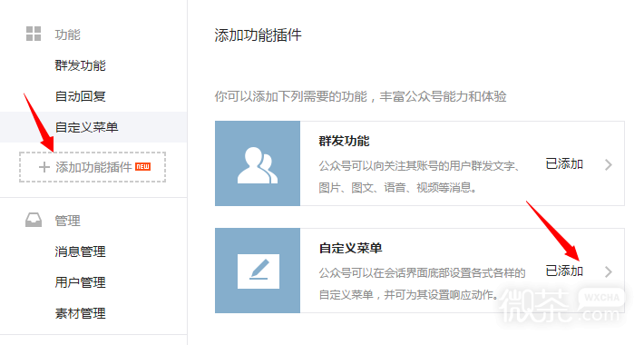
Task: Click 已添加 status on 自定义菜单 card
Action: click(x=564, y=271)
